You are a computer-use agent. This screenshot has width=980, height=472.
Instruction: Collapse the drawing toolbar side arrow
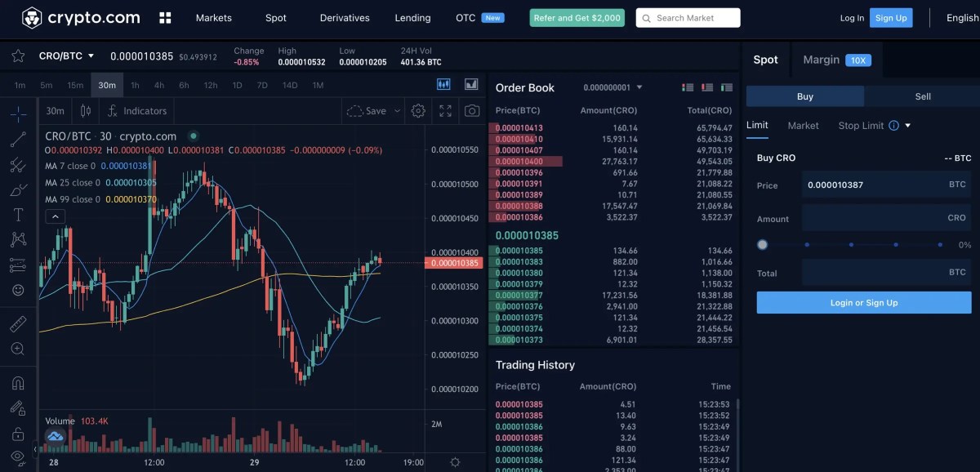(x=34, y=449)
